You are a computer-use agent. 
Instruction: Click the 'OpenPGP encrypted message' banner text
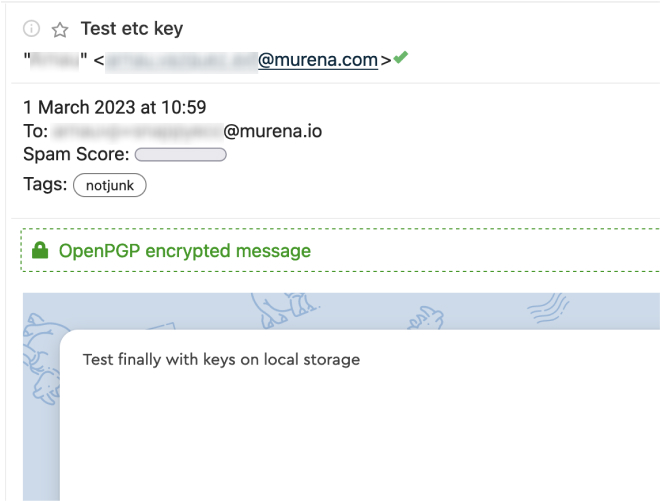click(x=185, y=251)
